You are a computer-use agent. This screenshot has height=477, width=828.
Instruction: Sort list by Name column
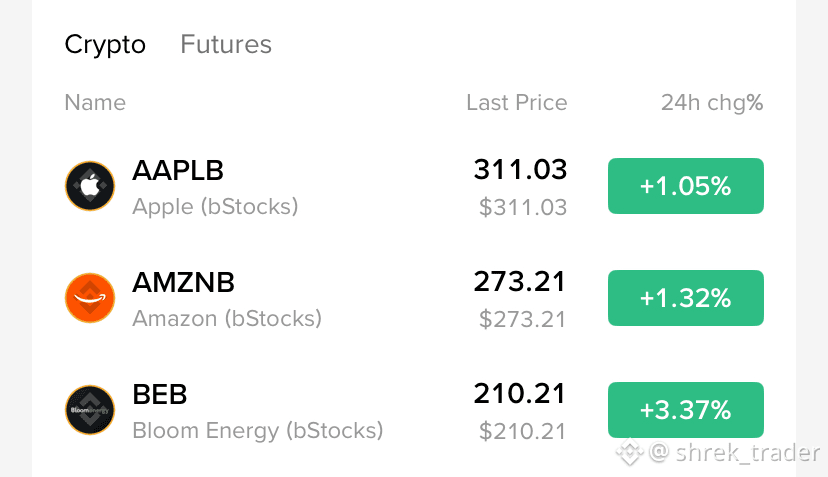(95, 102)
